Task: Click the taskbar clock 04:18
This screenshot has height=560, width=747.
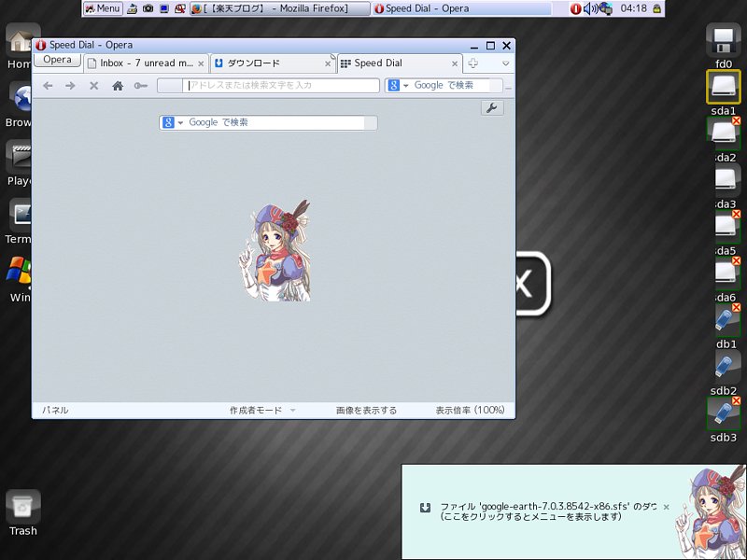Action: 634,8
